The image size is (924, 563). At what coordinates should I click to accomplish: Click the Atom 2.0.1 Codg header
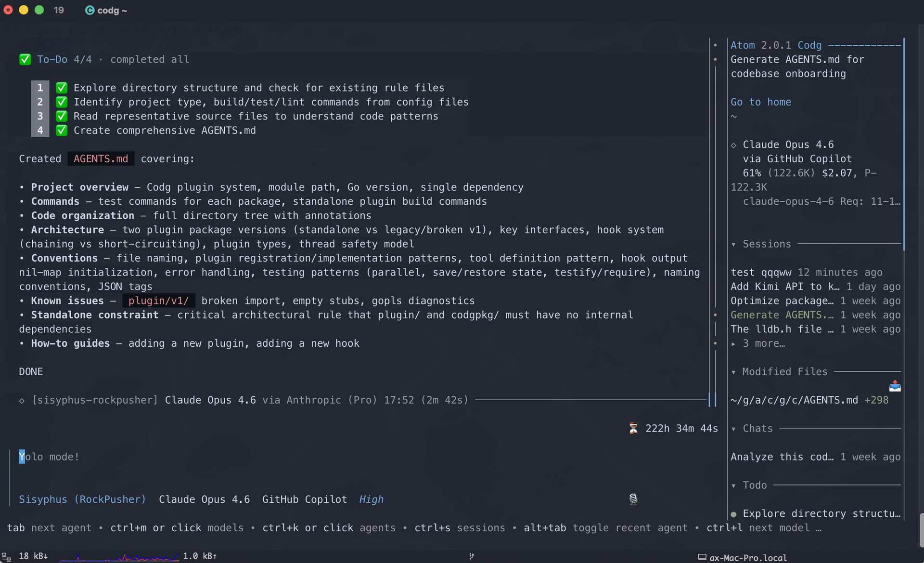tap(776, 45)
